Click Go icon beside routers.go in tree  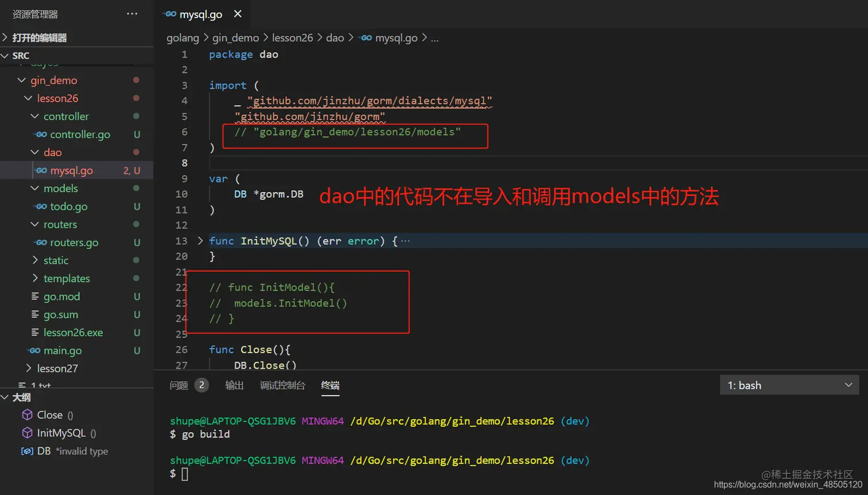41,243
